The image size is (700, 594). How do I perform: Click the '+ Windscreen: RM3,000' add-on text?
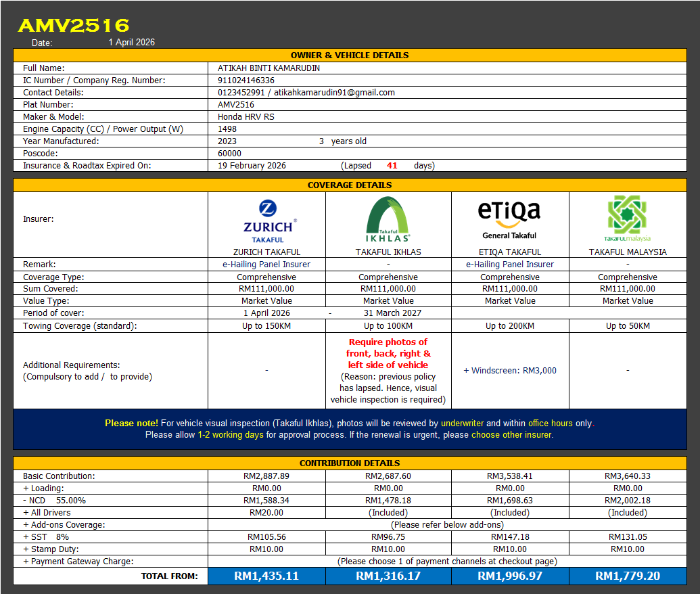point(510,371)
